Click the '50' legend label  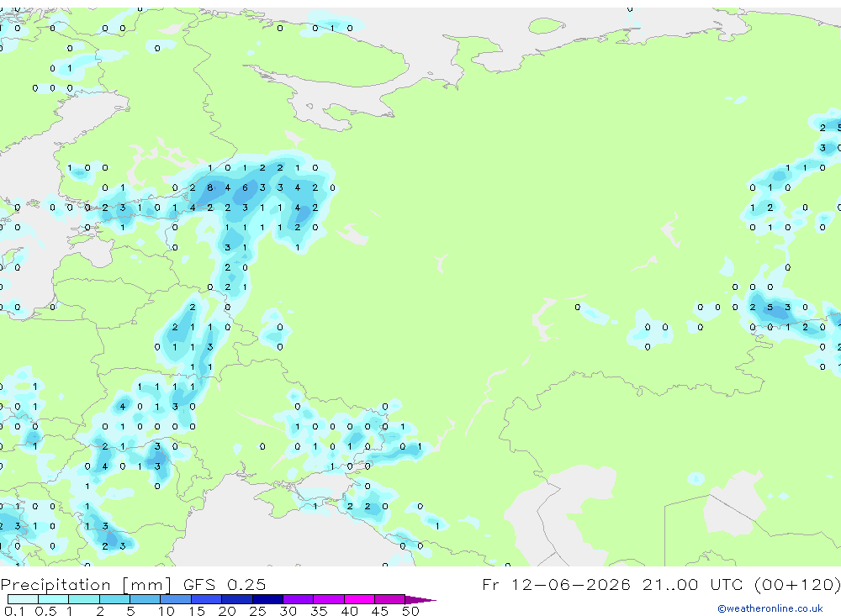point(410,611)
